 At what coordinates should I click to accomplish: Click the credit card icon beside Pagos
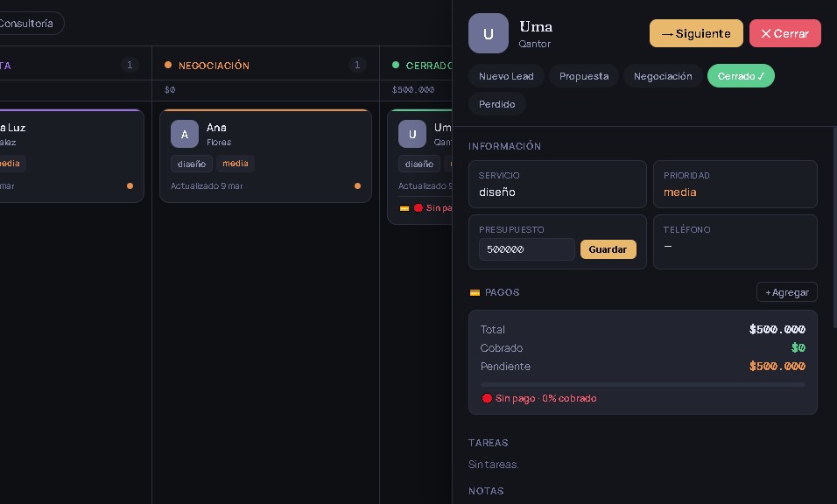475,292
